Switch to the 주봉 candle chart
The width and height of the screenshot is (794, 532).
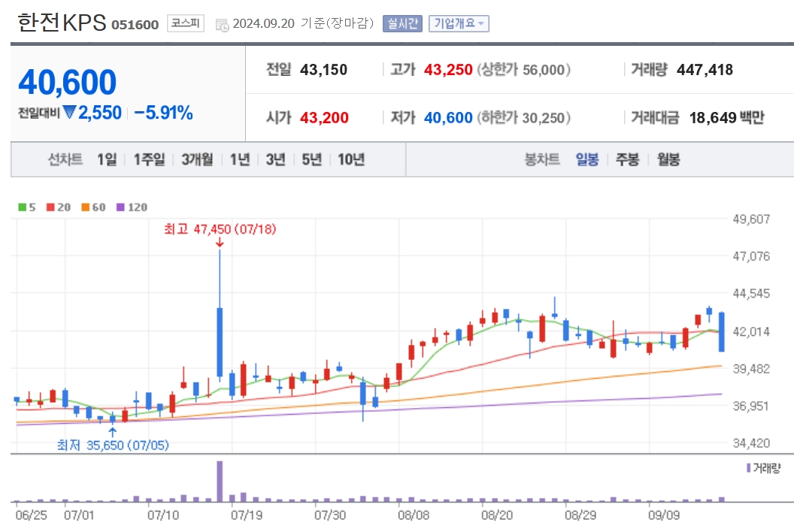point(627,159)
